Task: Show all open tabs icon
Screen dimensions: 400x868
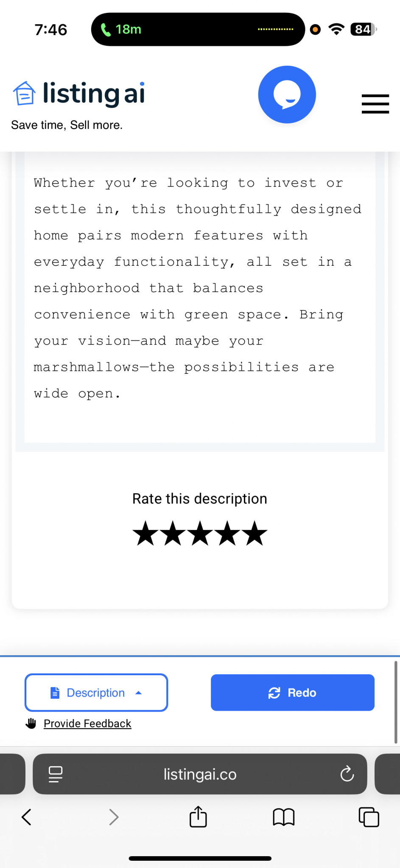Action: tap(369, 817)
